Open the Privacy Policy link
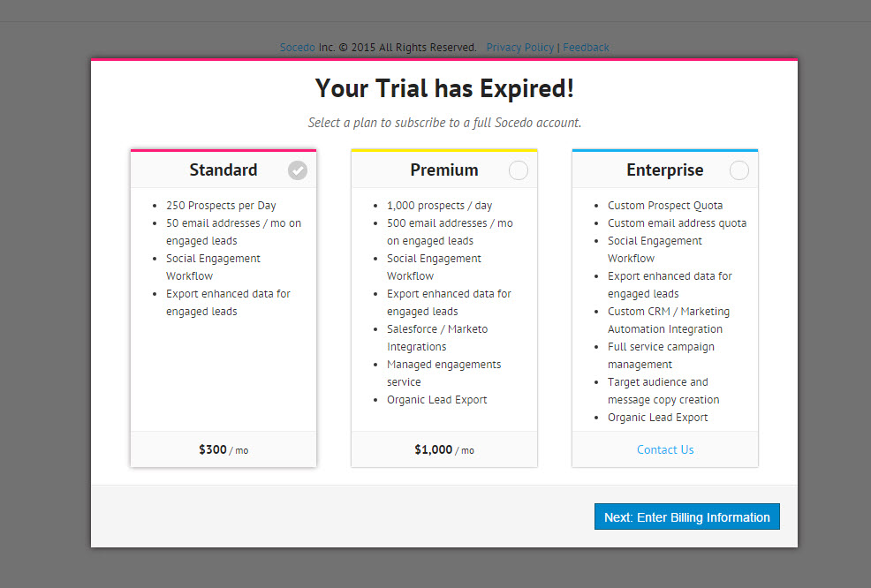This screenshot has height=588, width=871. 520,48
